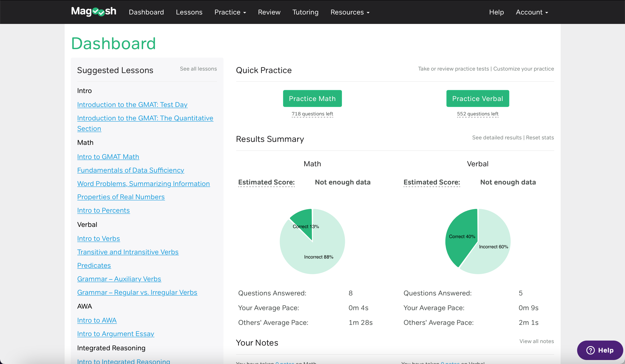
Task: Select the Lessons menu item
Action: (x=189, y=12)
